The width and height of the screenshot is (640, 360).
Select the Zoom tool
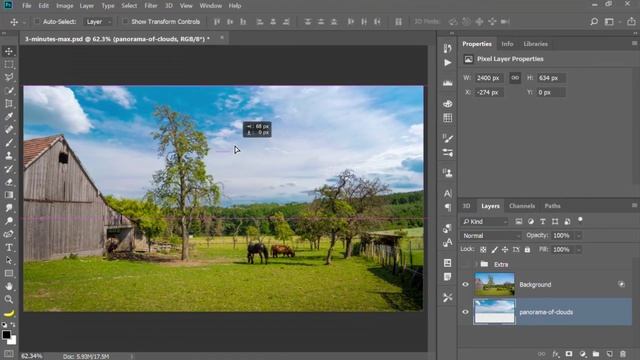tap(9, 300)
